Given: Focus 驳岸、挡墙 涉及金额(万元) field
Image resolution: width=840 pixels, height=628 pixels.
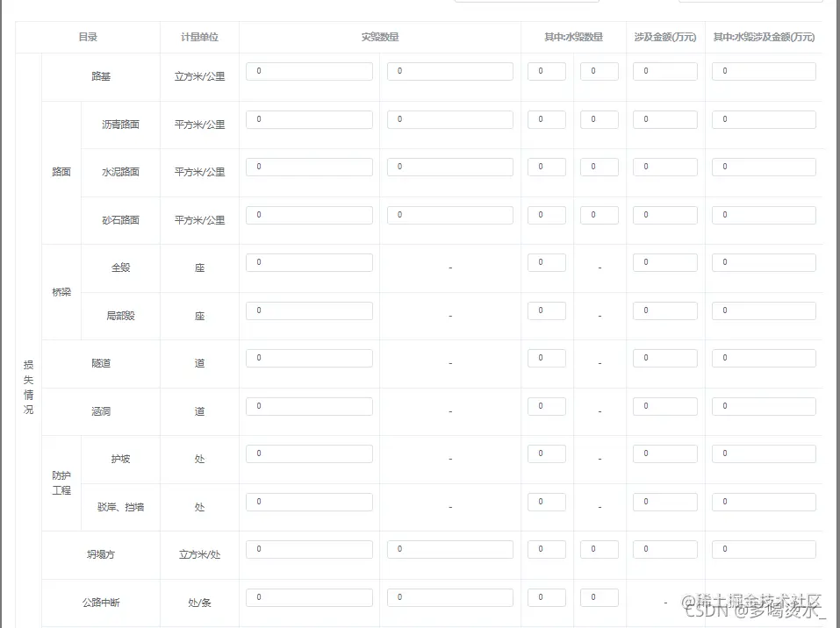Looking at the screenshot, I should [664, 503].
